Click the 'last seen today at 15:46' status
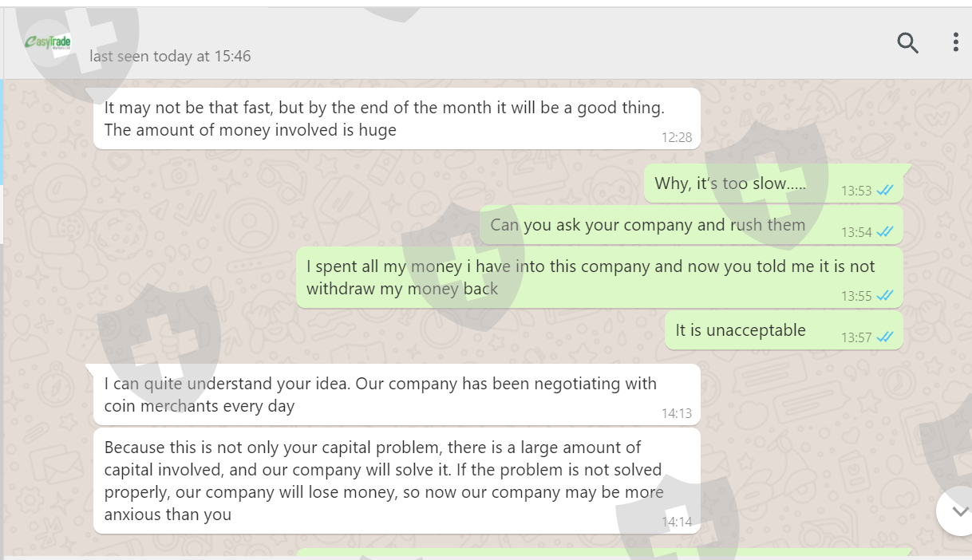972x560 pixels. click(170, 57)
